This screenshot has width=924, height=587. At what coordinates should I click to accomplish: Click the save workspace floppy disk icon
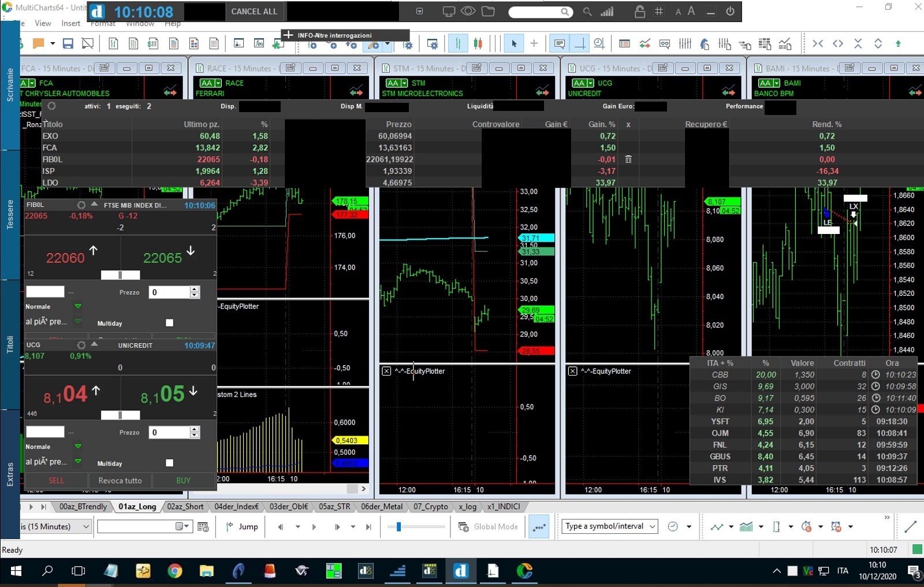pos(68,43)
